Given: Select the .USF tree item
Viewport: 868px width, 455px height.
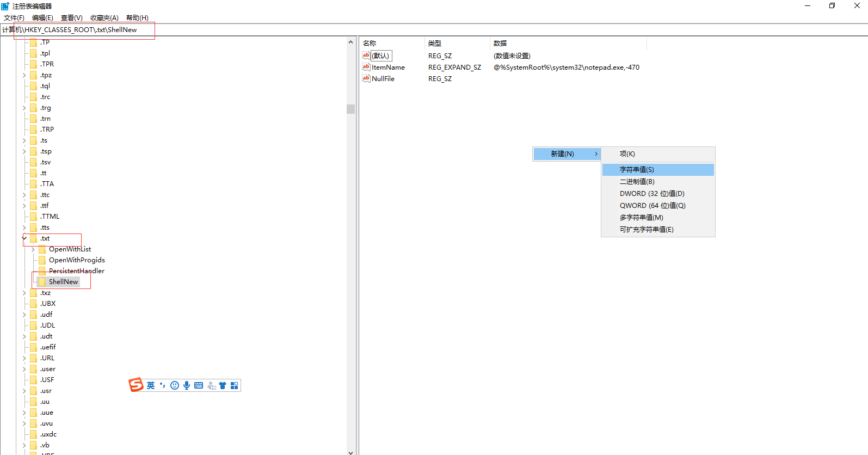Looking at the screenshot, I should [47, 379].
